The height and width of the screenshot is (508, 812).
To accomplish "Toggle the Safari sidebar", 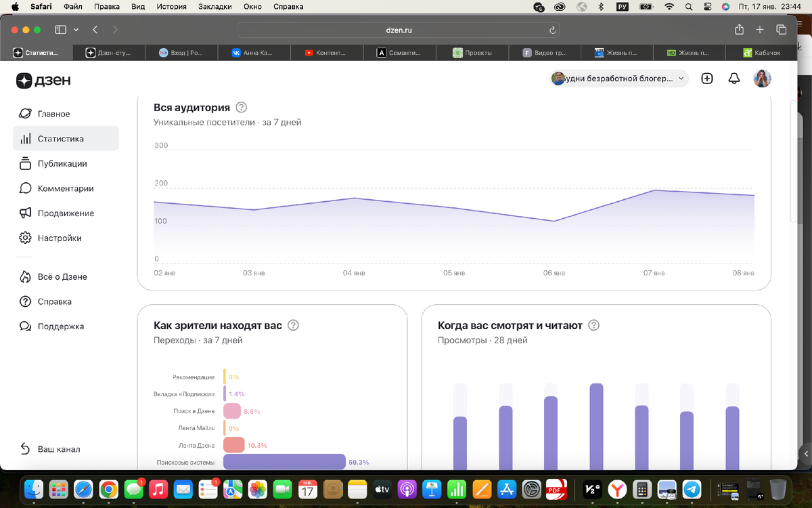I will [60, 30].
